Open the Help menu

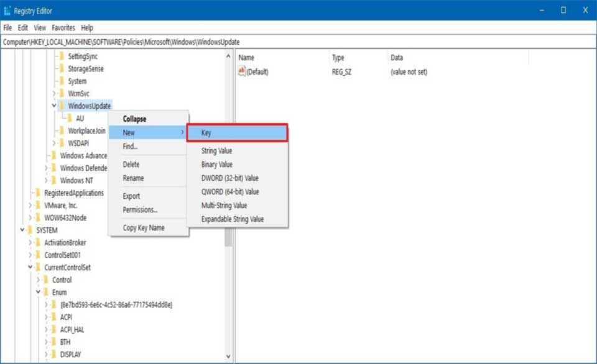87,28
